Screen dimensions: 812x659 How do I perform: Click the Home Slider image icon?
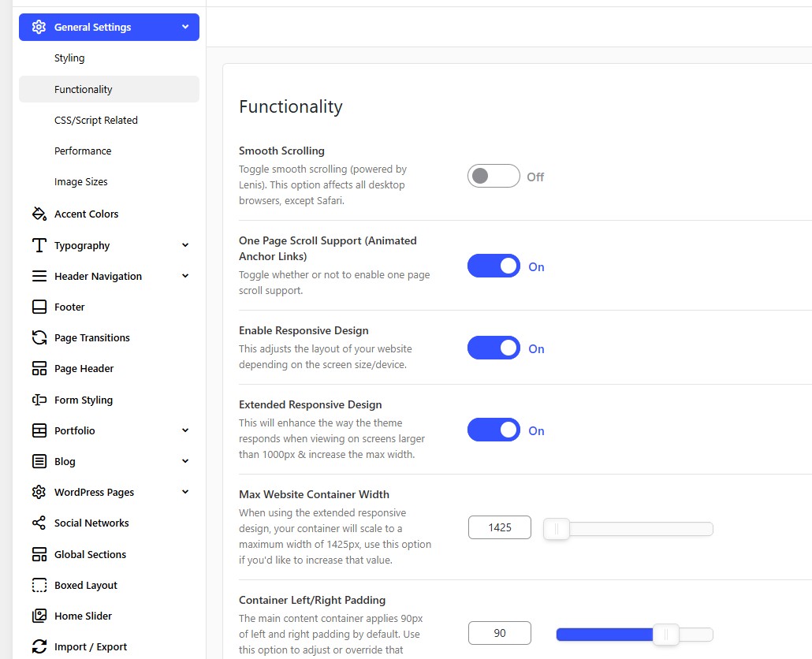pyautogui.click(x=39, y=616)
